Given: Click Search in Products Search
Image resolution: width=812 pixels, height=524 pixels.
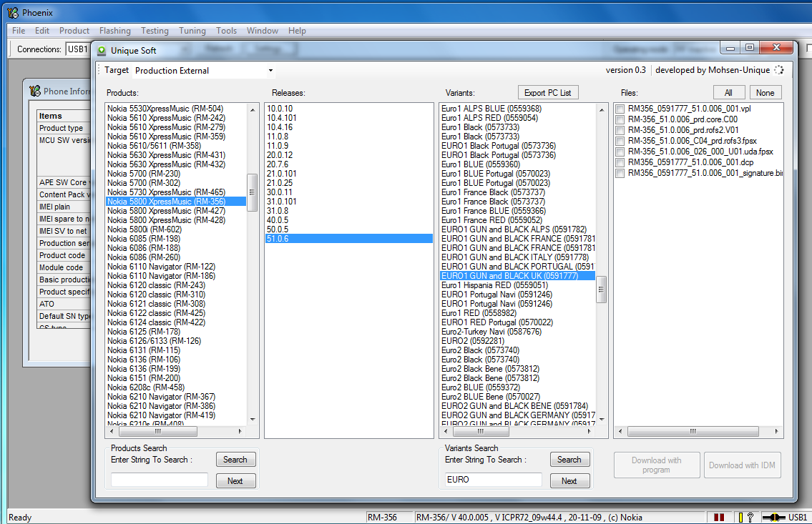Looking at the screenshot, I should (235, 460).
